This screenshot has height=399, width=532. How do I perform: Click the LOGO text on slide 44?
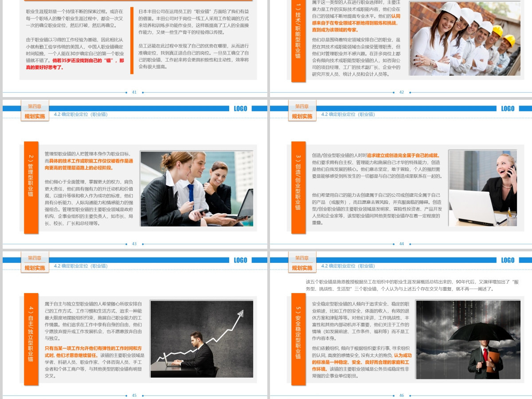[x=508, y=109]
